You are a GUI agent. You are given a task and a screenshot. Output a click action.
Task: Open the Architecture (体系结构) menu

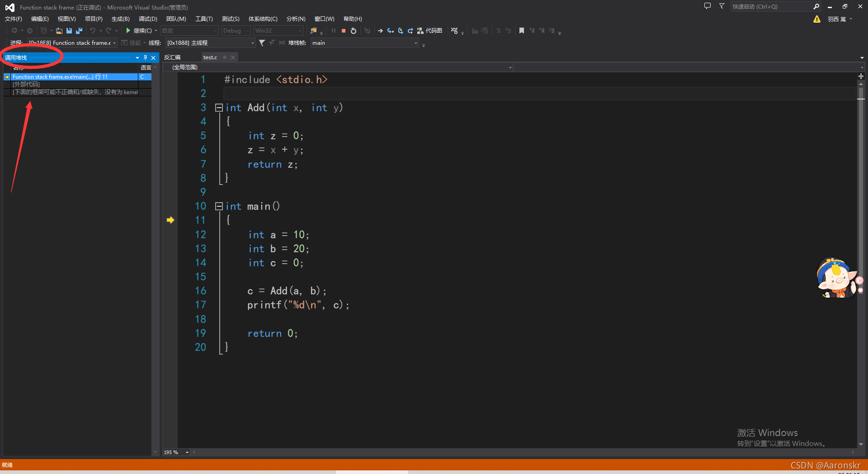coord(263,19)
